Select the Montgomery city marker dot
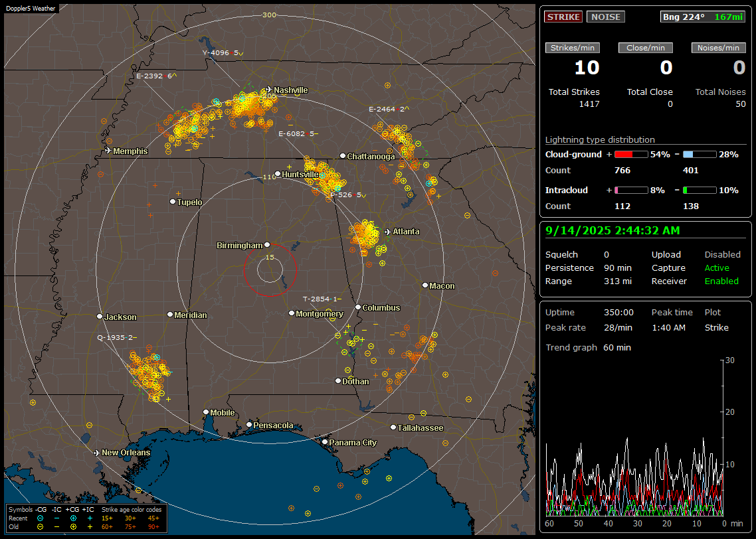Viewport: 756px width, 539px height. 292,313
